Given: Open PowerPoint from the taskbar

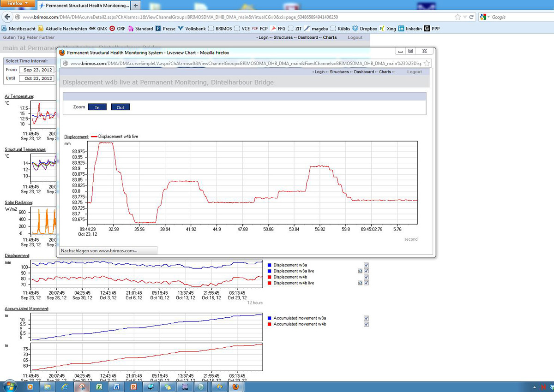Looking at the screenshot, I should 133,386.
